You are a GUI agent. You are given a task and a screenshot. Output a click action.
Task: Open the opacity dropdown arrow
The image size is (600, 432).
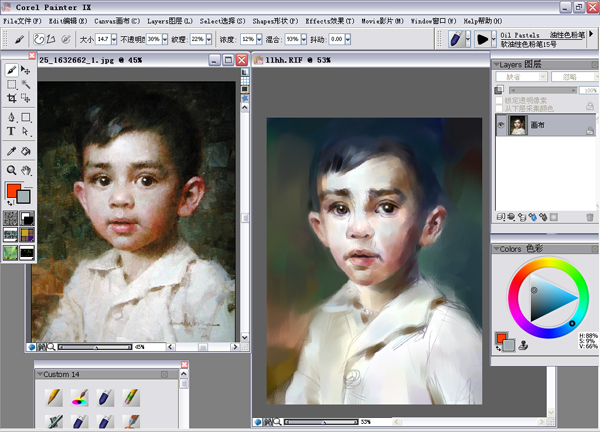(x=165, y=39)
